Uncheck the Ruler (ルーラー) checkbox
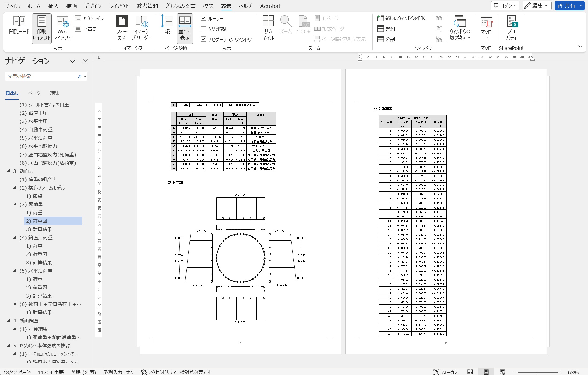This screenshot has width=588, height=375. pos(203,18)
